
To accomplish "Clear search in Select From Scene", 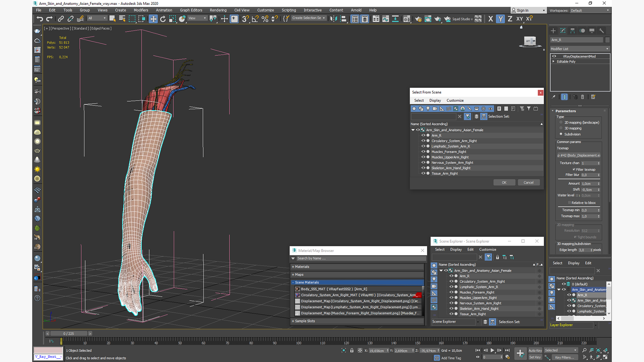I will point(460,116).
